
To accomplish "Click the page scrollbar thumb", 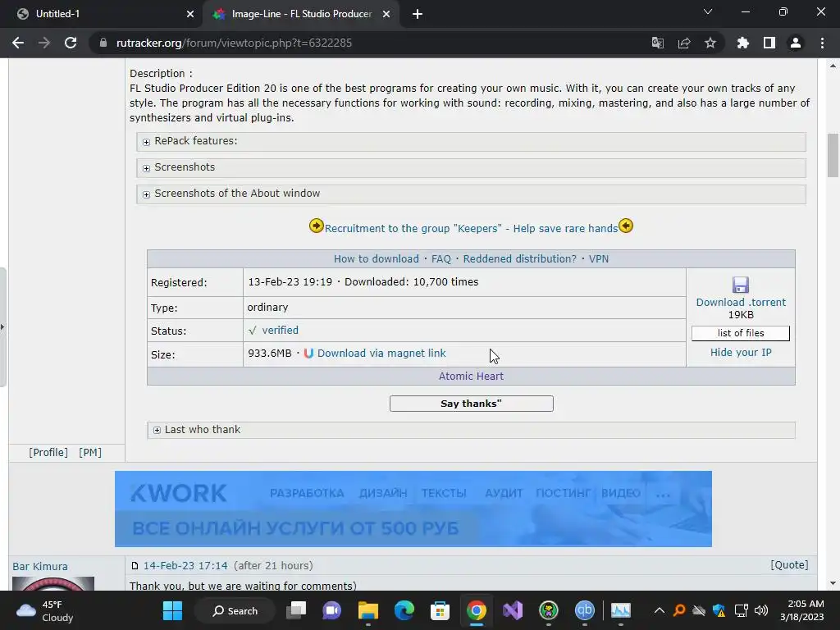I will pos(833,155).
